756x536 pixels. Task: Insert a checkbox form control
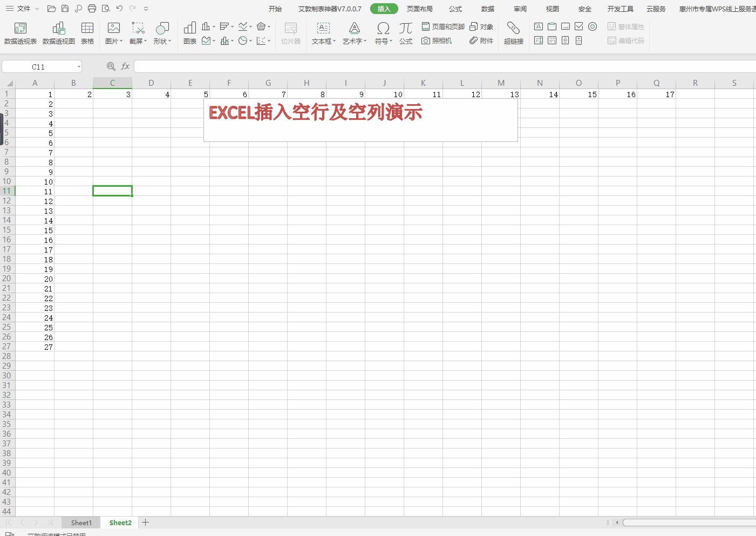tap(579, 26)
